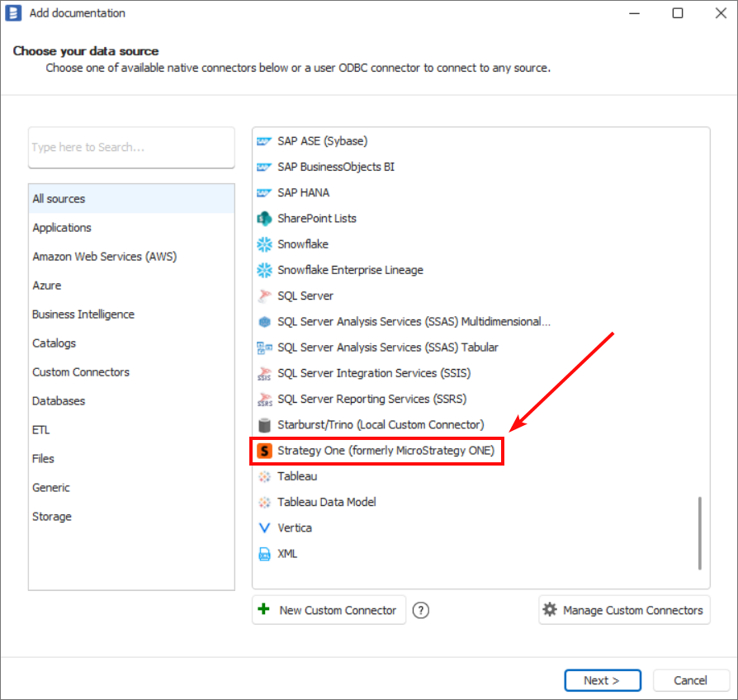Click the SAP HANA connector icon
The width and height of the screenshot is (738, 700).
click(264, 193)
